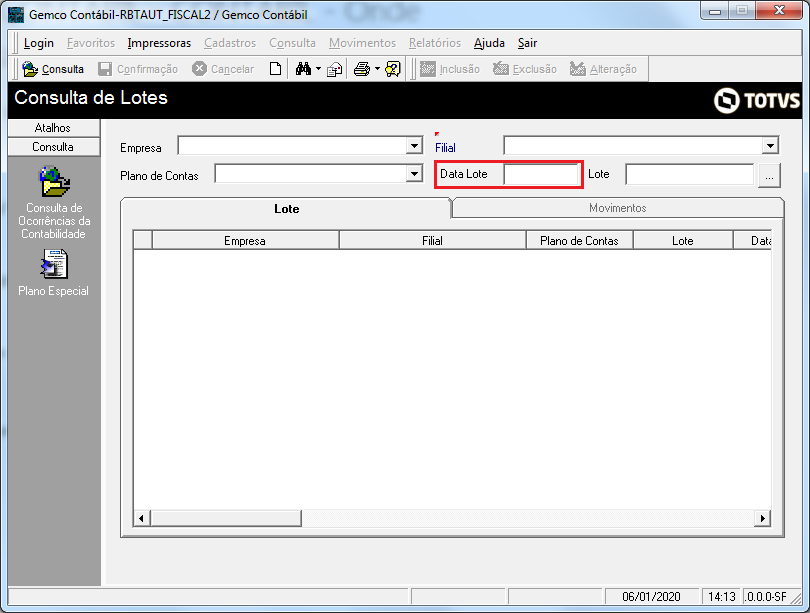
Task: Open the Login menu
Action: (39, 43)
